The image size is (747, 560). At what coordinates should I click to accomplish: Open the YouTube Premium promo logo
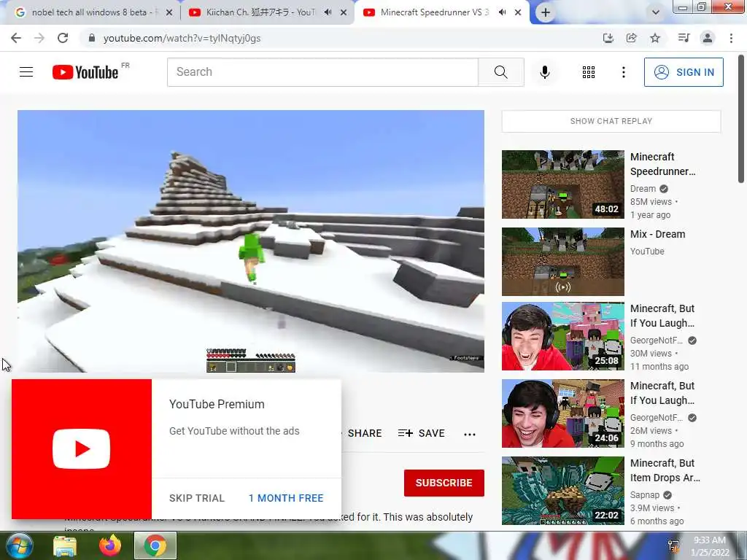(x=82, y=449)
